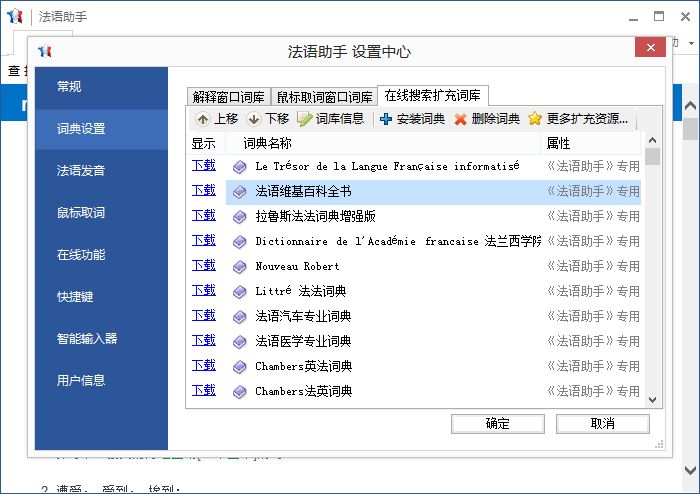The width and height of the screenshot is (700, 494).
Task: Click the 下移 move-down arrow icon
Action: pos(254,119)
